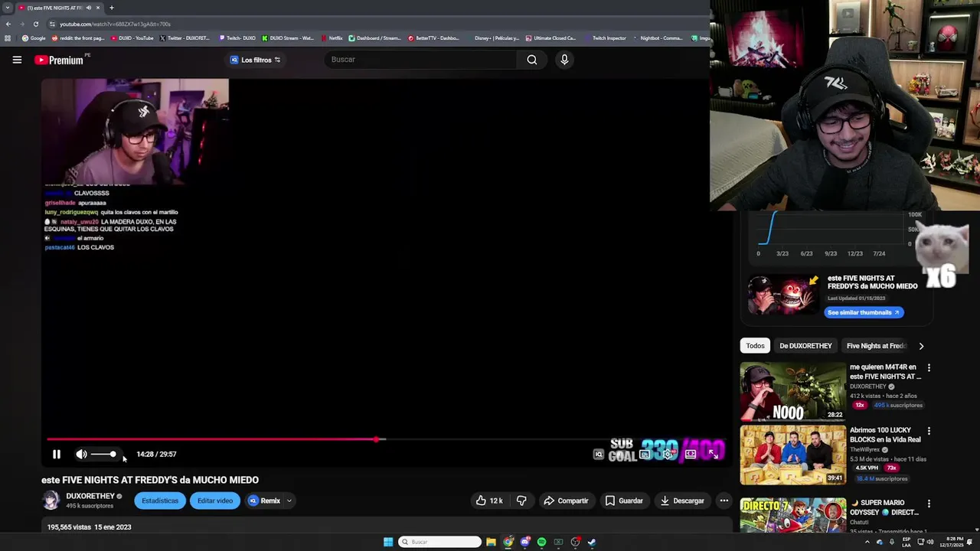Viewport: 980px width, 551px height.
Task: Click the video title text
Action: (x=150, y=480)
